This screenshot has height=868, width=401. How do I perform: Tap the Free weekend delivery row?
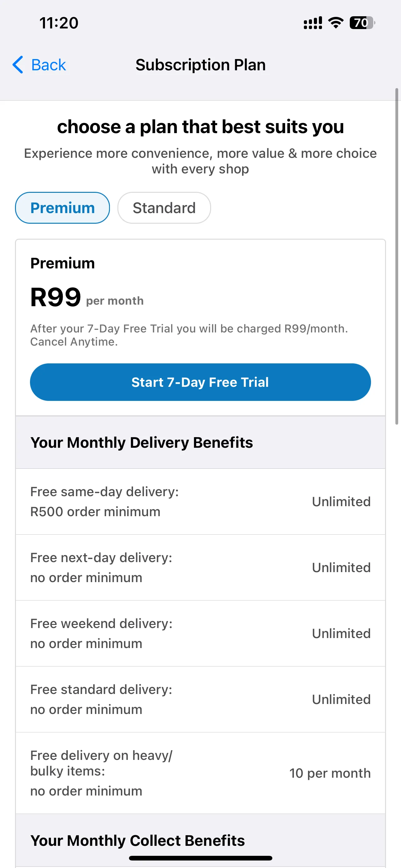(x=200, y=633)
